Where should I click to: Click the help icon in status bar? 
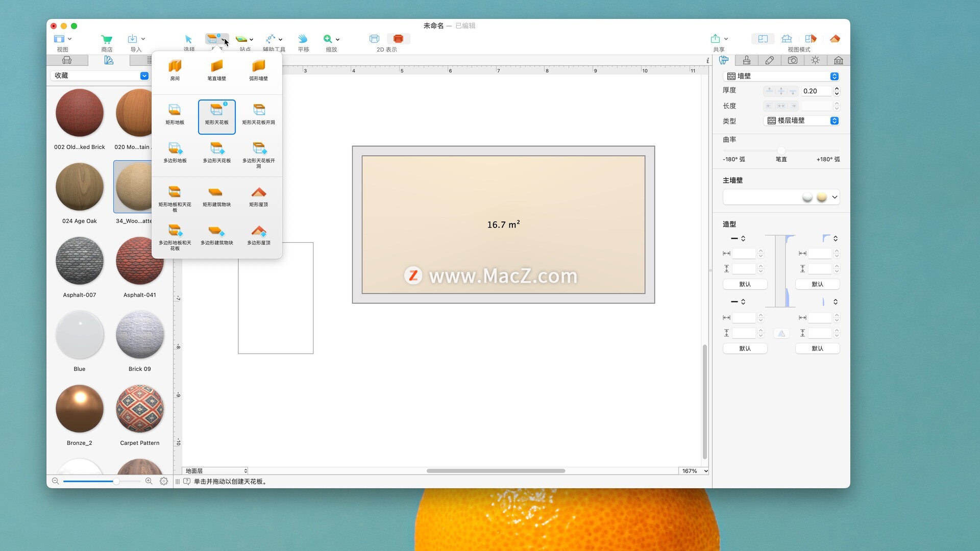click(x=187, y=481)
